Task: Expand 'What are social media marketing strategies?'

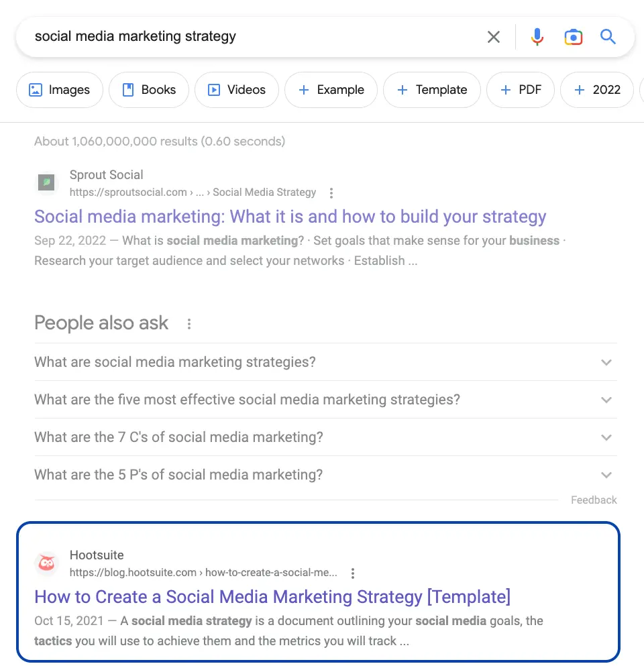Action: coord(325,362)
